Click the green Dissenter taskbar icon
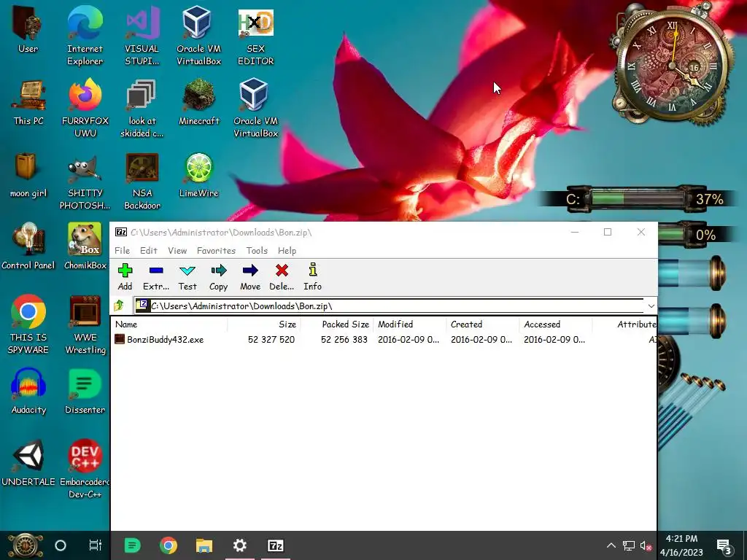747x560 pixels. coord(132,545)
